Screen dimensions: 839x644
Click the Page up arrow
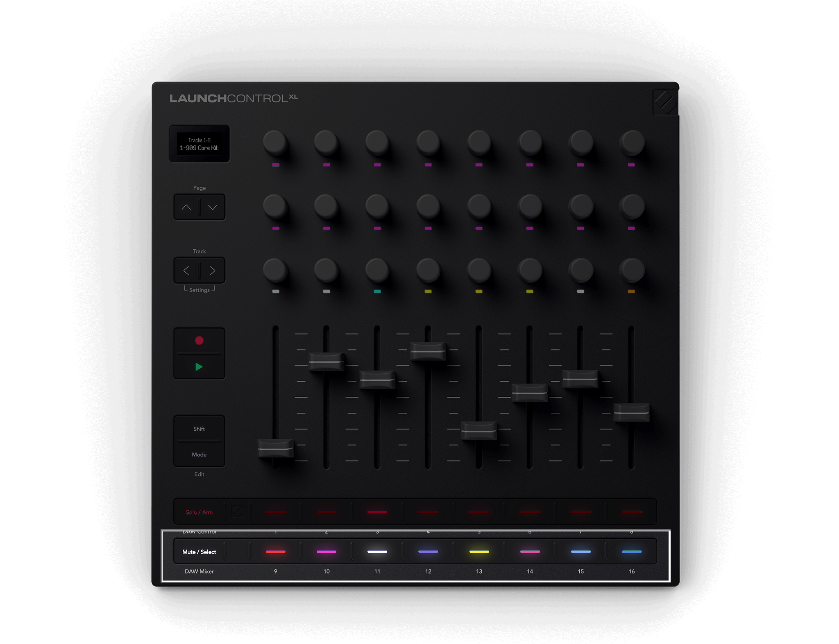click(186, 207)
